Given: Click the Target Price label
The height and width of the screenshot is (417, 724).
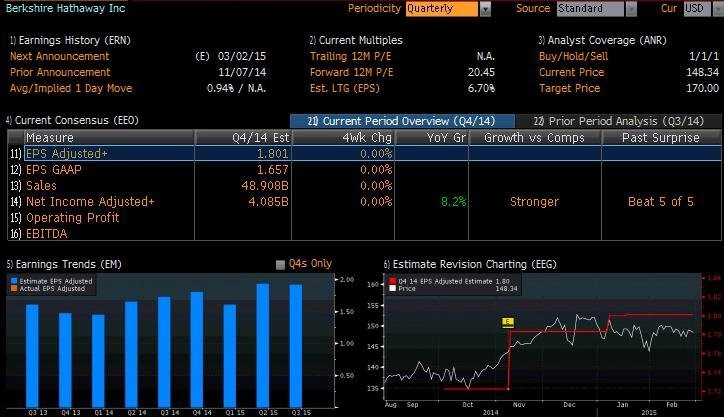Looking at the screenshot, I should point(570,88).
